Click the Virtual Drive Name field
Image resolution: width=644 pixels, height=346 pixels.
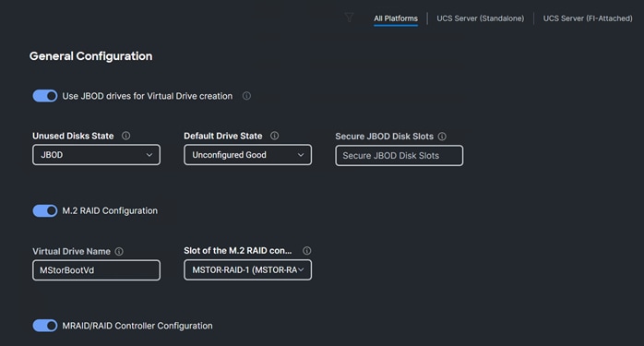(x=97, y=270)
